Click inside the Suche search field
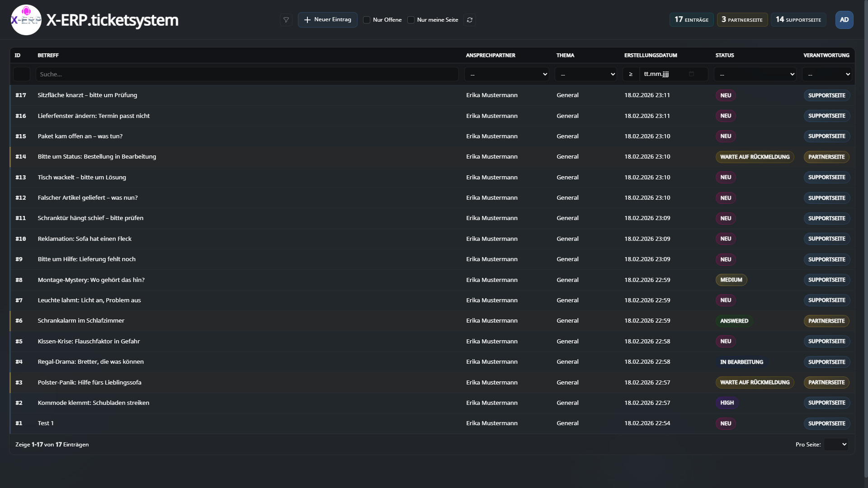This screenshot has width=868, height=488. click(x=247, y=74)
